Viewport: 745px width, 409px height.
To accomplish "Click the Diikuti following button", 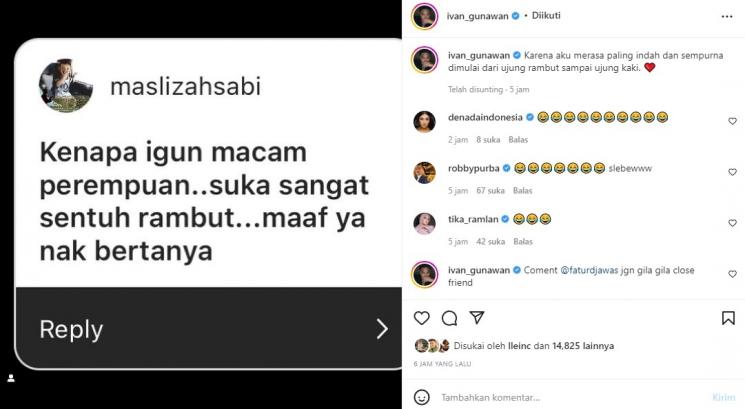I will pos(546,16).
